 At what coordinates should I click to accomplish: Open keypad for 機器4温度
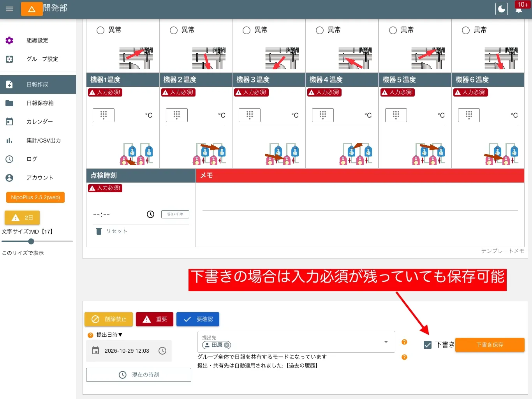[323, 115]
